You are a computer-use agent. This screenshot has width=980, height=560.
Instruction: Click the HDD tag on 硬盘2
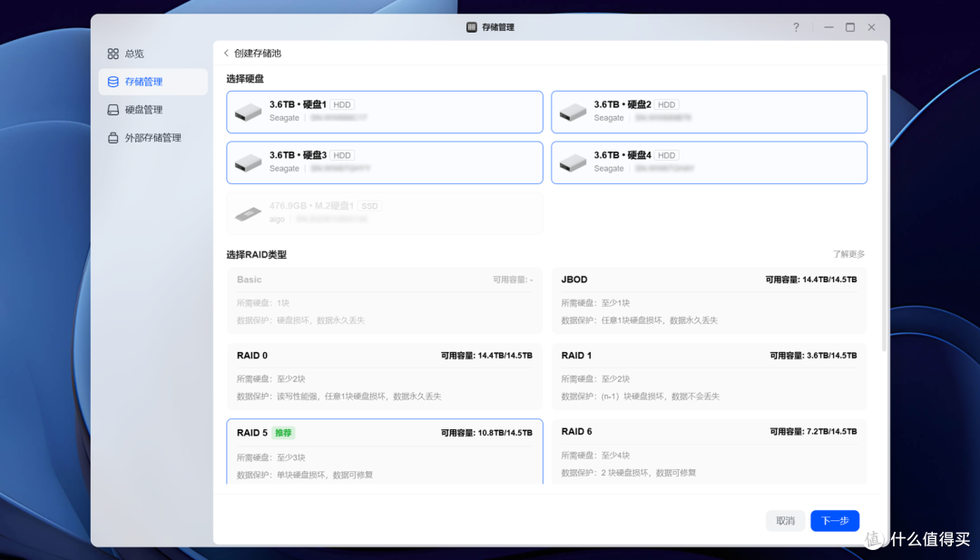tap(666, 104)
